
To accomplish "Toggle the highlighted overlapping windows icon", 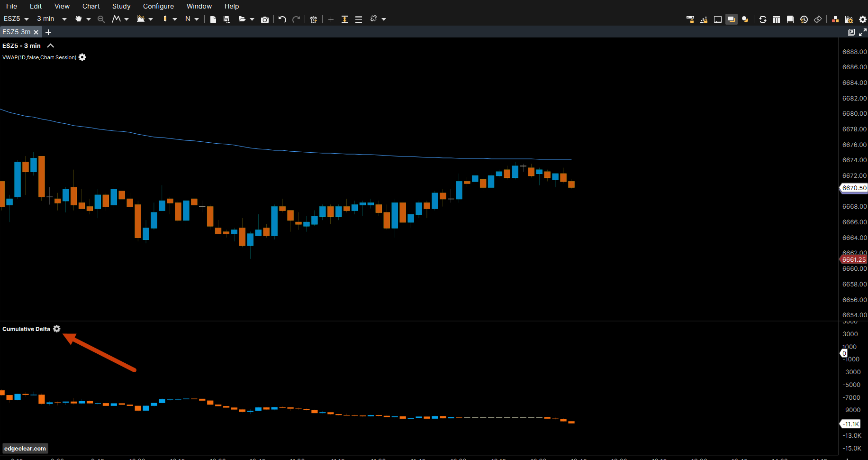I will click(x=732, y=19).
